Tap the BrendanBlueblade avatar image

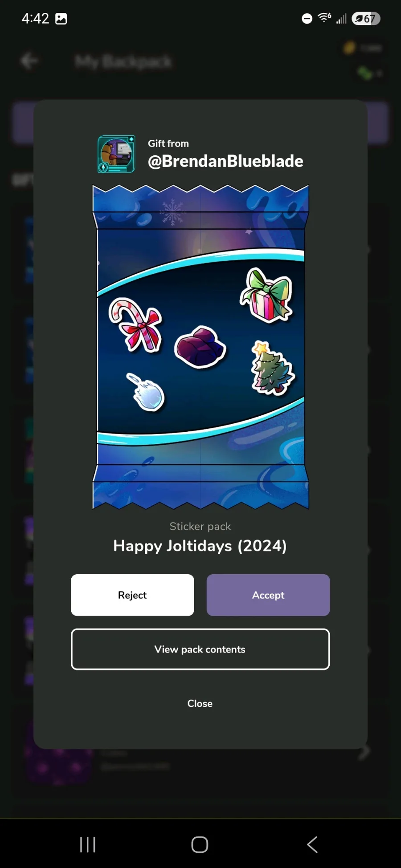(116, 154)
